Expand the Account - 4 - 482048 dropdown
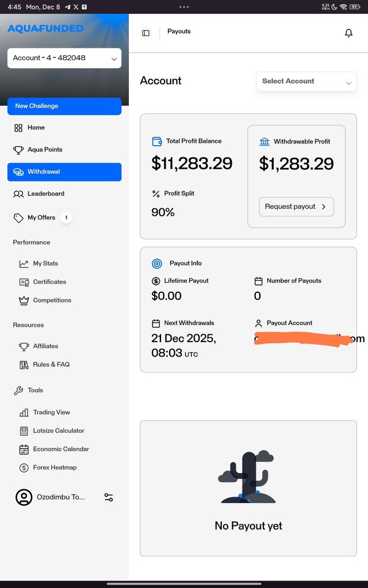This screenshot has height=588, width=368. pos(64,58)
